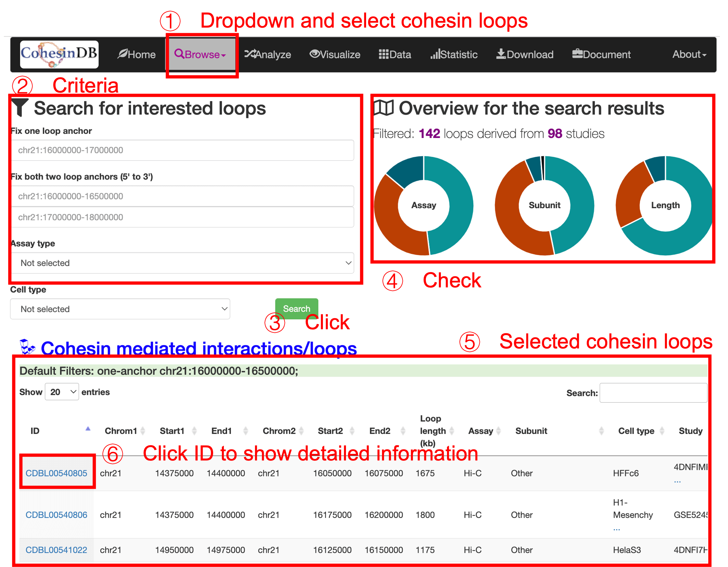Click the CohesinDB logo

pos(59,54)
